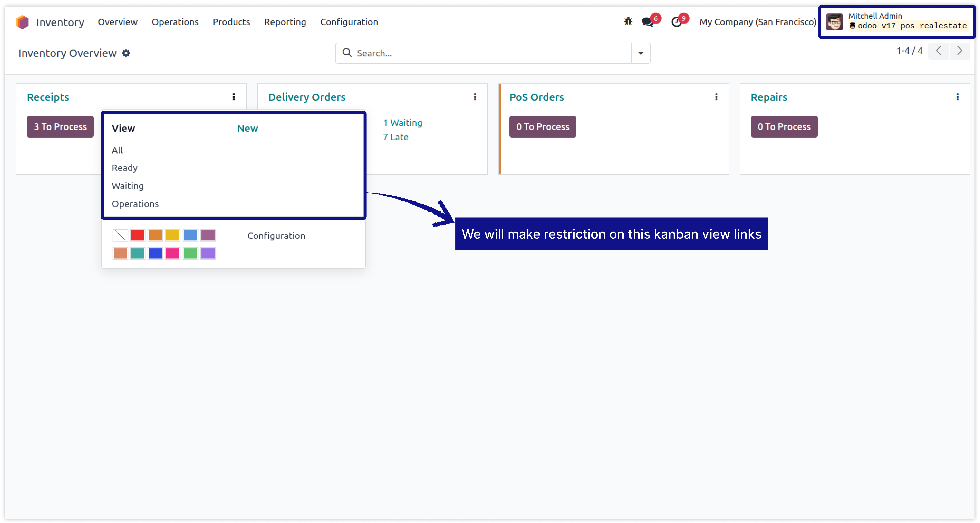This screenshot has height=523, width=980.
Task: Click the 3 To Process button on Receipts
Action: tap(60, 127)
